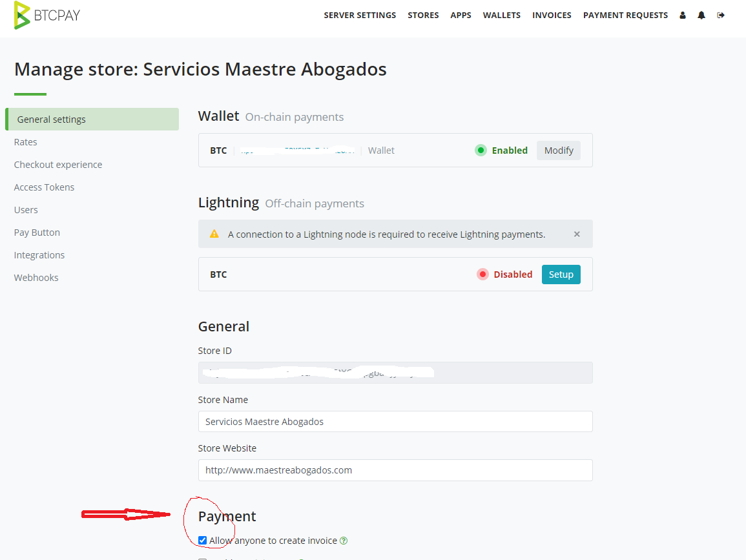
Task: Open notifications bell icon
Action: (x=701, y=16)
